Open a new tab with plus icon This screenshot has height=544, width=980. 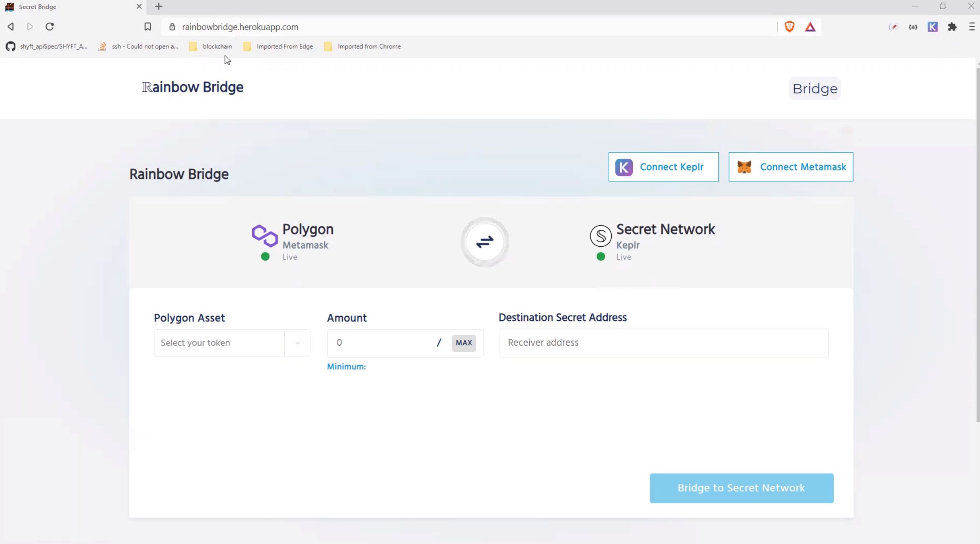pyautogui.click(x=159, y=7)
